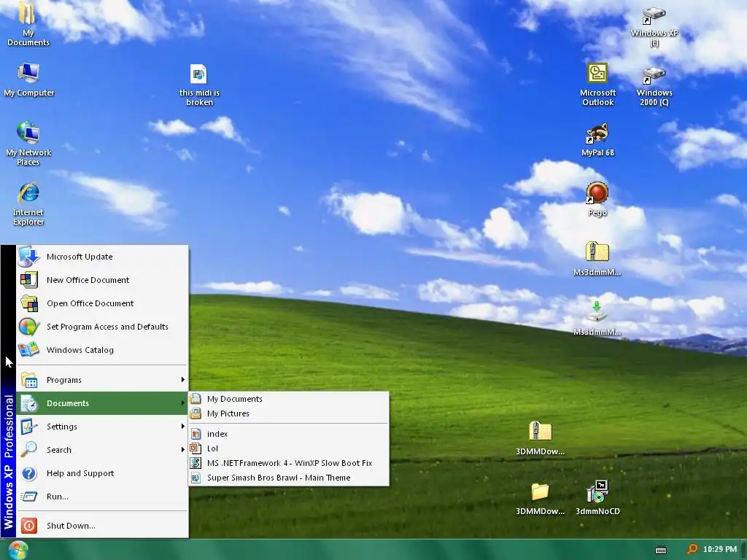Select the Windows 2000 (C) drive shortcut

pos(654,86)
